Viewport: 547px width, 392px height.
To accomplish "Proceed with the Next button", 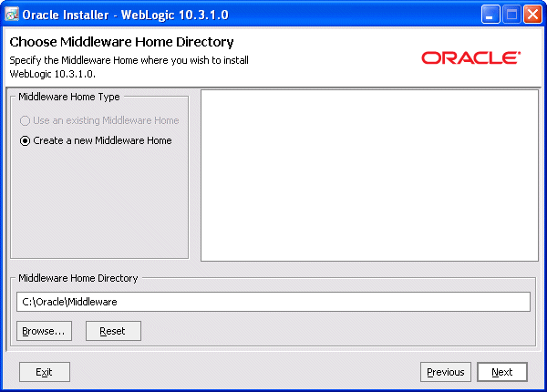I will 502,372.
